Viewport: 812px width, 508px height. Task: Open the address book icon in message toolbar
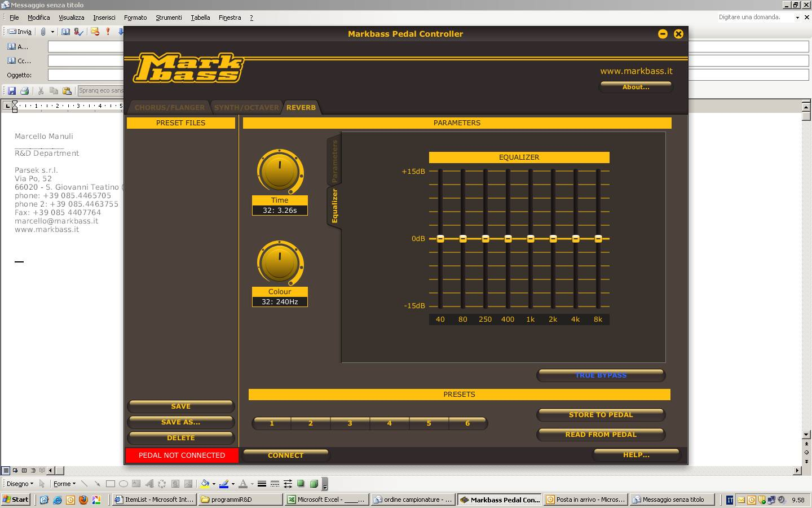[x=66, y=32]
